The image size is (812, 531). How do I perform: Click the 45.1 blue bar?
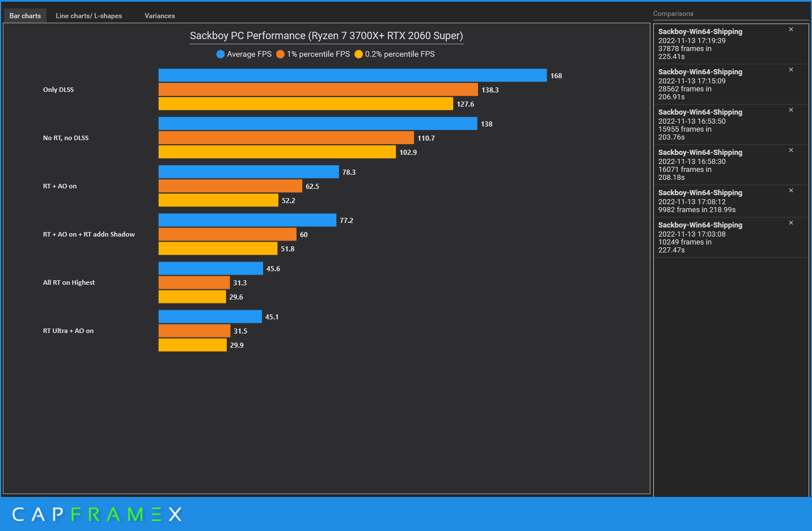210,317
